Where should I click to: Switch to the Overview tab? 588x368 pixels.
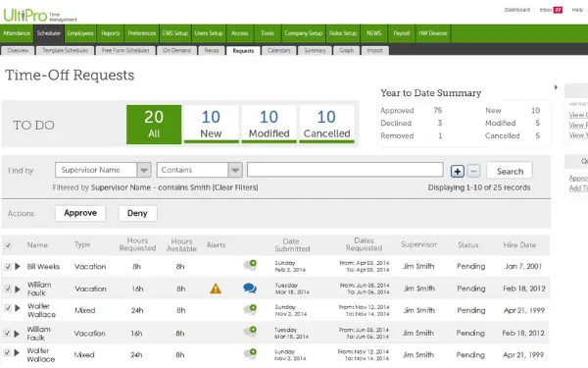pos(18,51)
